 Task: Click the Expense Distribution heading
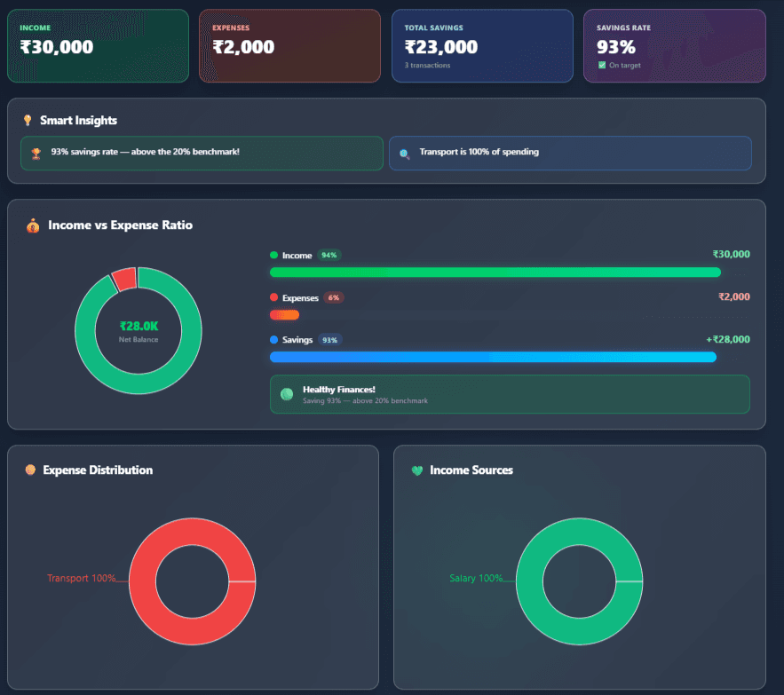point(98,470)
